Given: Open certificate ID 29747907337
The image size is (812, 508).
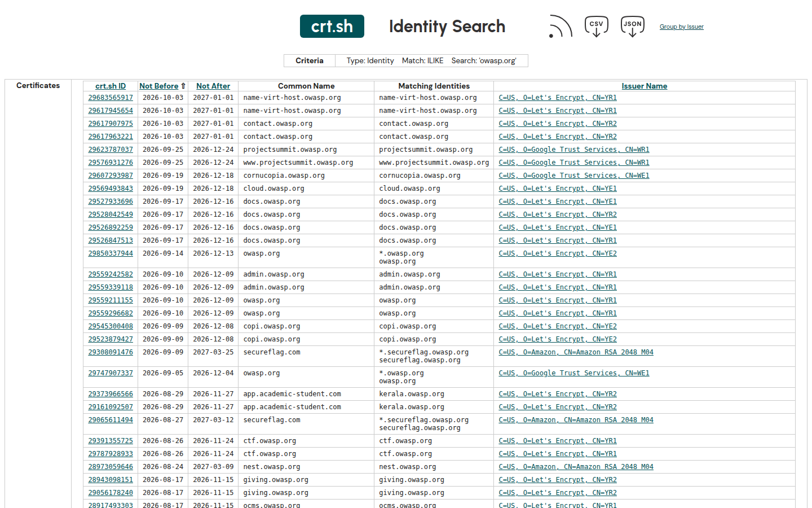Looking at the screenshot, I should click(111, 373).
